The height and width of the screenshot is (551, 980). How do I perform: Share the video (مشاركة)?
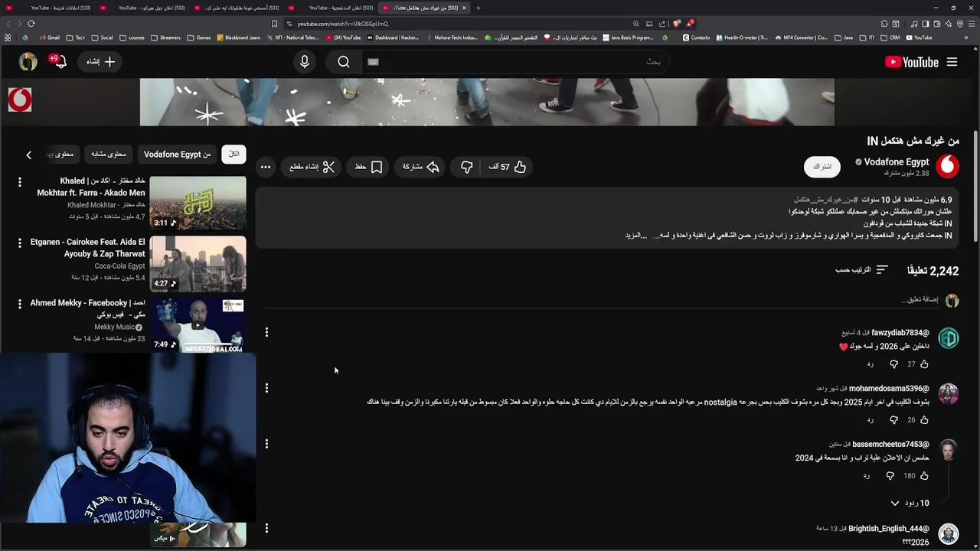pos(420,167)
